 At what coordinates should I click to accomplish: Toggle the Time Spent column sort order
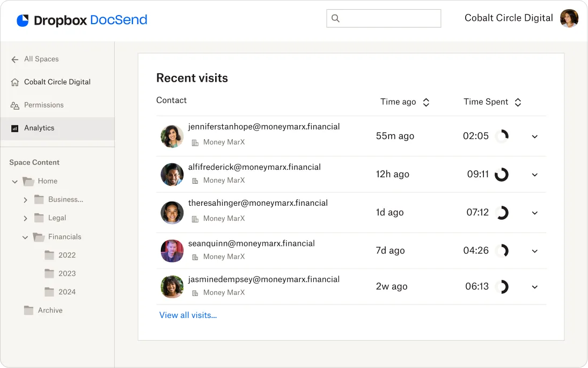518,102
